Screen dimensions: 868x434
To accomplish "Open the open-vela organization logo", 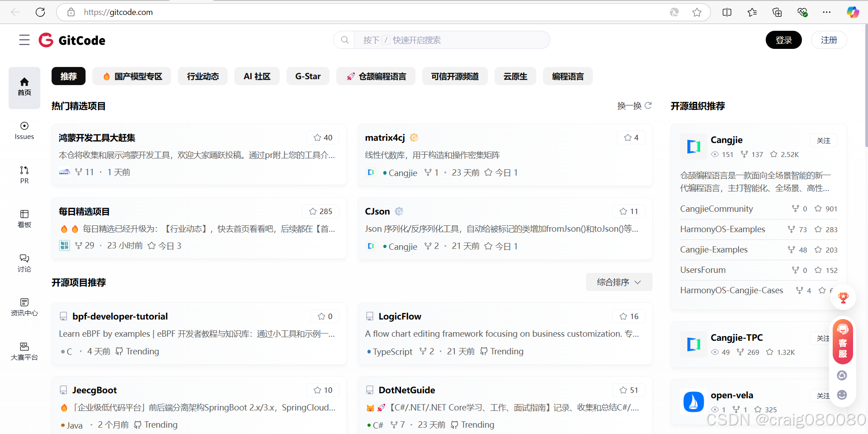I will tap(693, 401).
